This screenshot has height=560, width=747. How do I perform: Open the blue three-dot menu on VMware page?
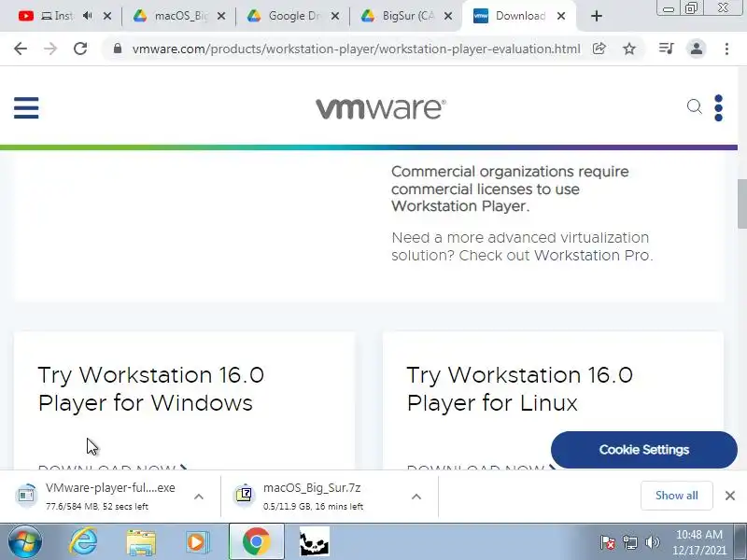(718, 108)
